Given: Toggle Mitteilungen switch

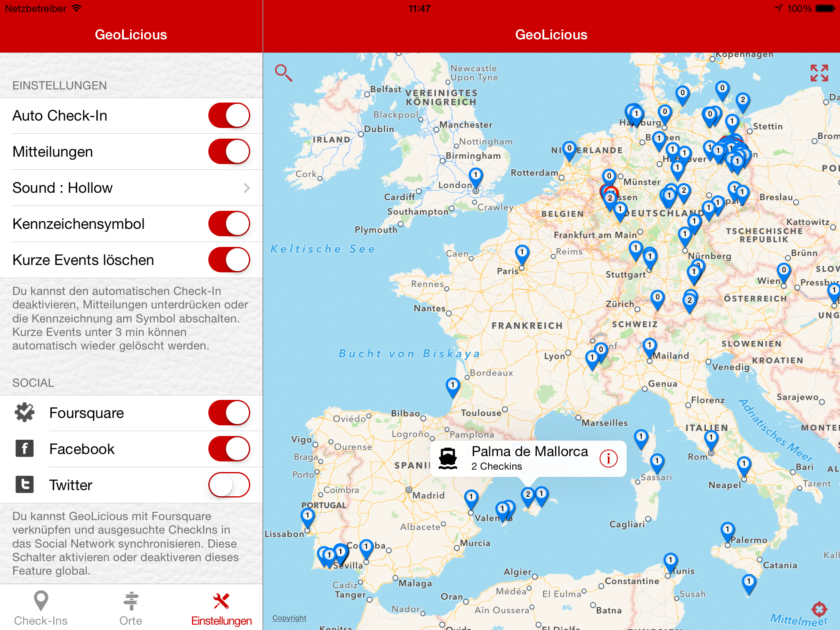Looking at the screenshot, I should point(229,151).
